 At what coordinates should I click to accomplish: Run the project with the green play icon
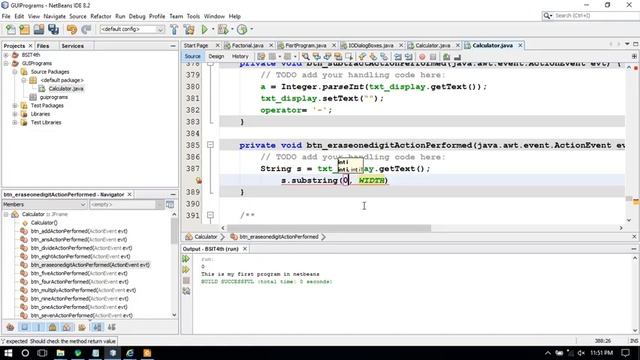pyautogui.click(x=204, y=29)
